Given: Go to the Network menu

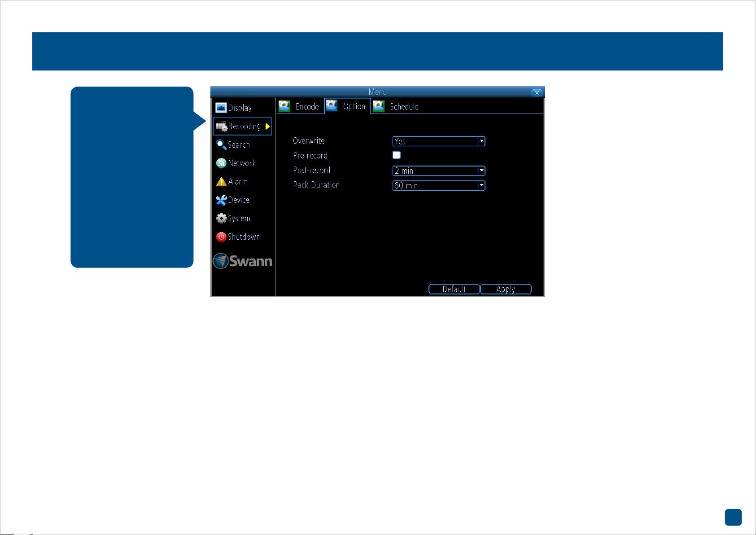Looking at the screenshot, I should [242, 163].
